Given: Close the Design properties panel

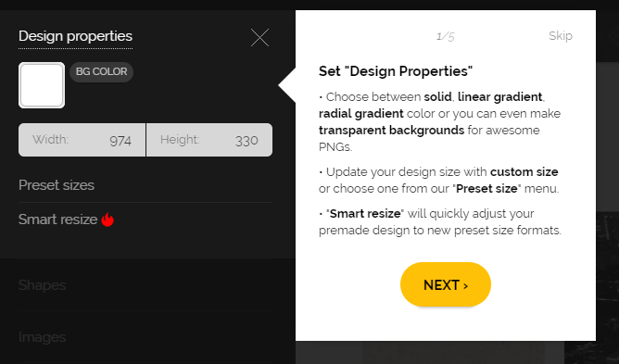Looking at the screenshot, I should tap(259, 37).
